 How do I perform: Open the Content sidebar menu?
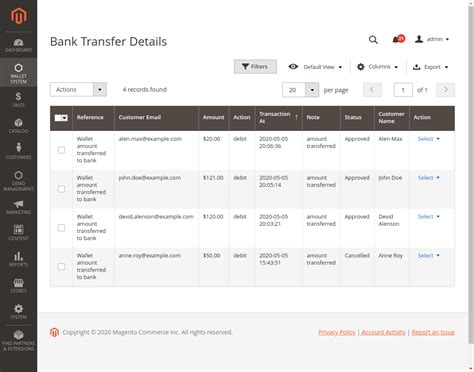[18, 233]
